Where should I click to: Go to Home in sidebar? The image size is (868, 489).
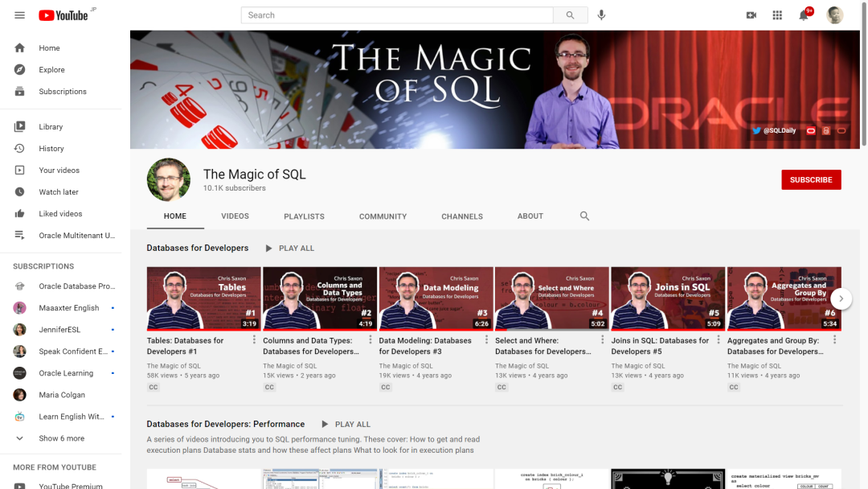[x=61, y=48]
